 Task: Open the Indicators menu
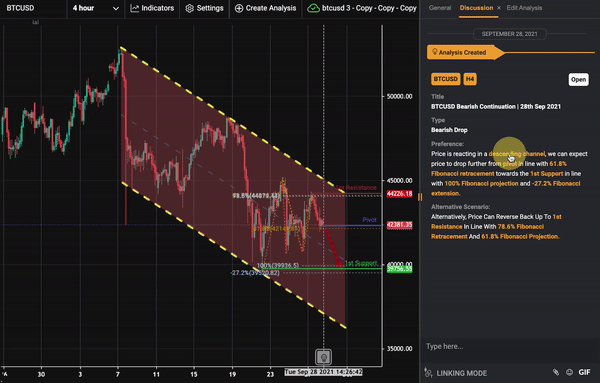pos(152,8)
